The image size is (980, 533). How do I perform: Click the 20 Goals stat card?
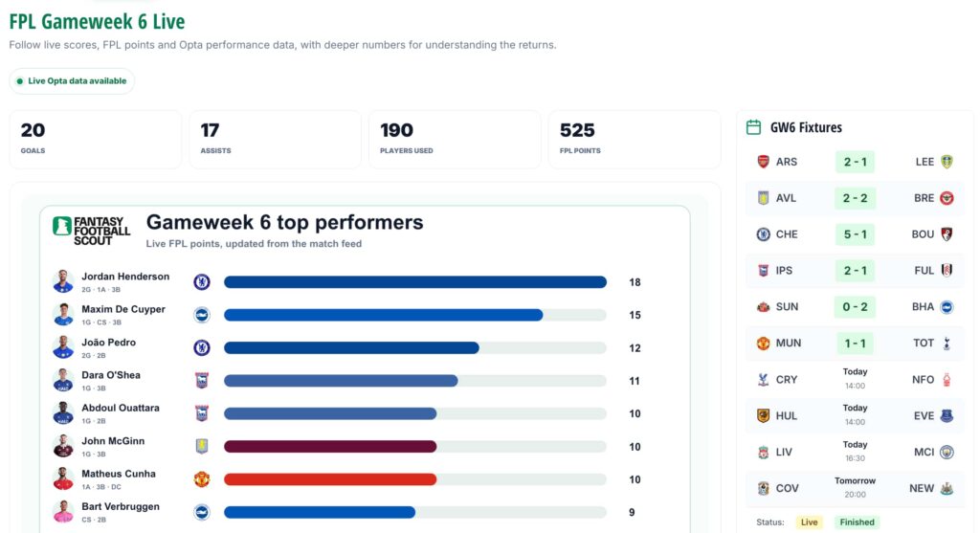point(96,140)
